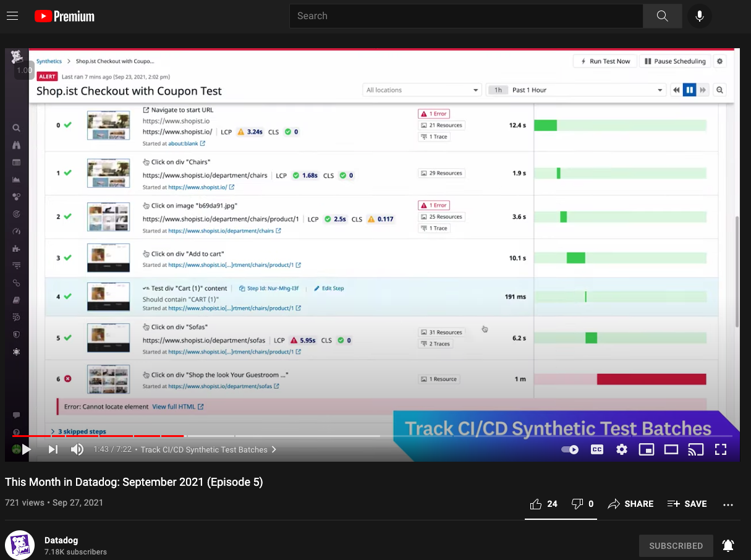Image resolution: width=751 pixels, height=560 pixels.
Task: Focus the YouTube search field
Action: (466, 16)
